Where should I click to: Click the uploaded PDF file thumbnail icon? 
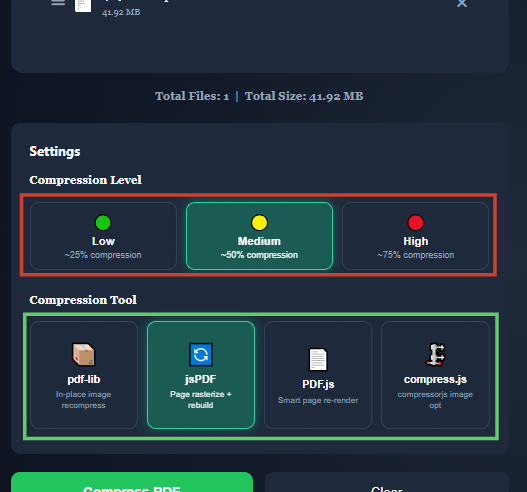tap(83, 5)
